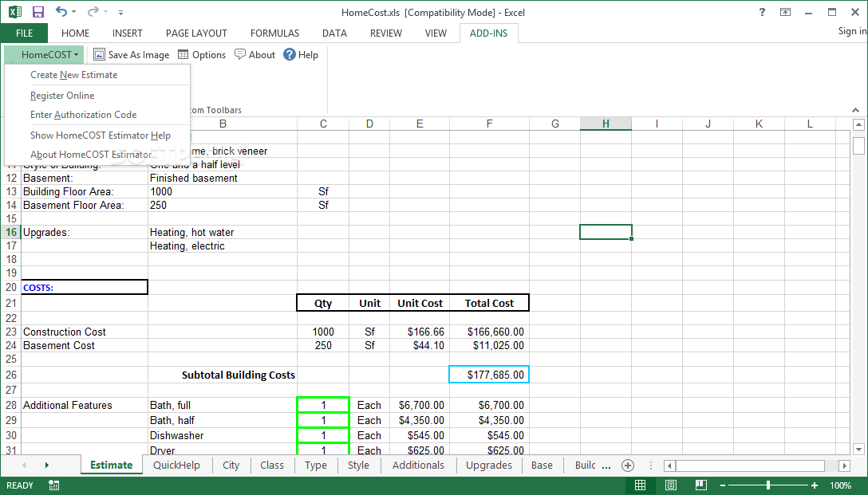The width and height of the screenshot is (868, 495).
Task: Click the Save icon in quick access toolbar
Action: click(37, 12)
